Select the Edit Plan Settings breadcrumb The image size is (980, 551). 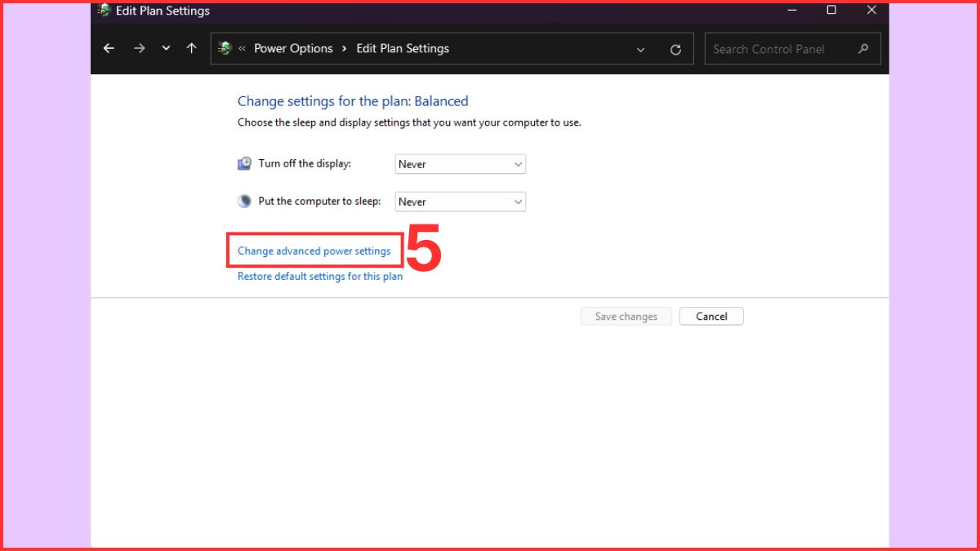tap(403, 49)
